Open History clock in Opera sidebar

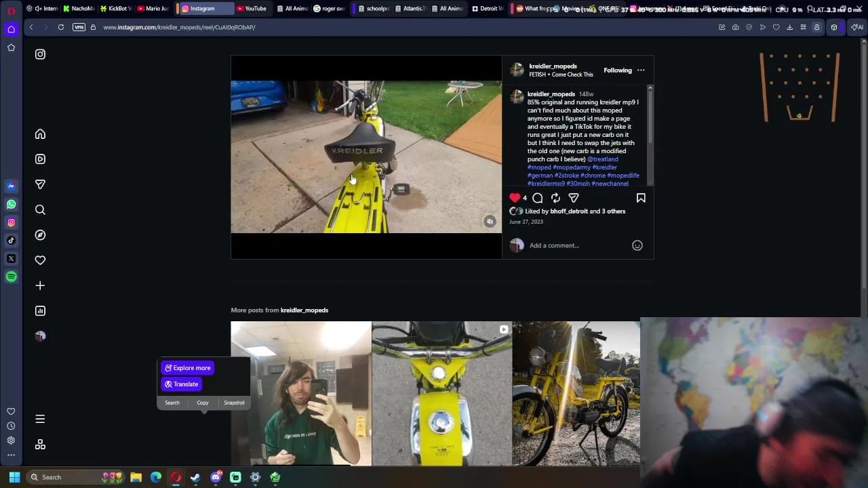[11, 426]
